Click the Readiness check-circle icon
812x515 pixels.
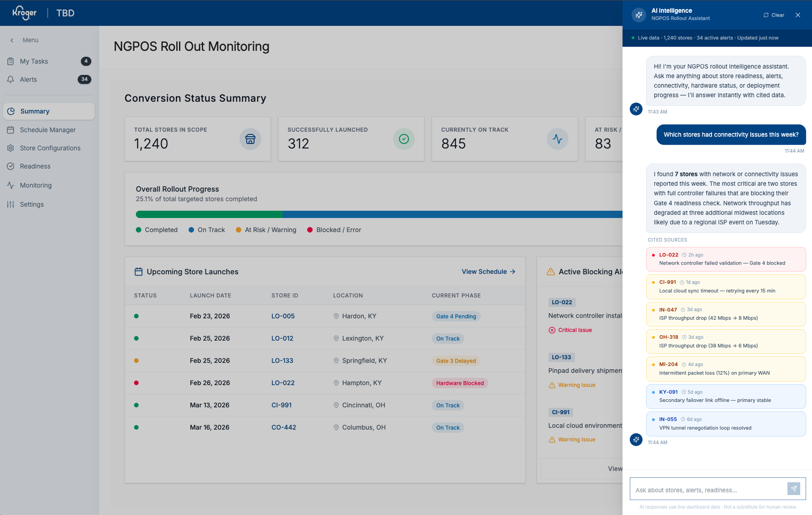[10, 166]
